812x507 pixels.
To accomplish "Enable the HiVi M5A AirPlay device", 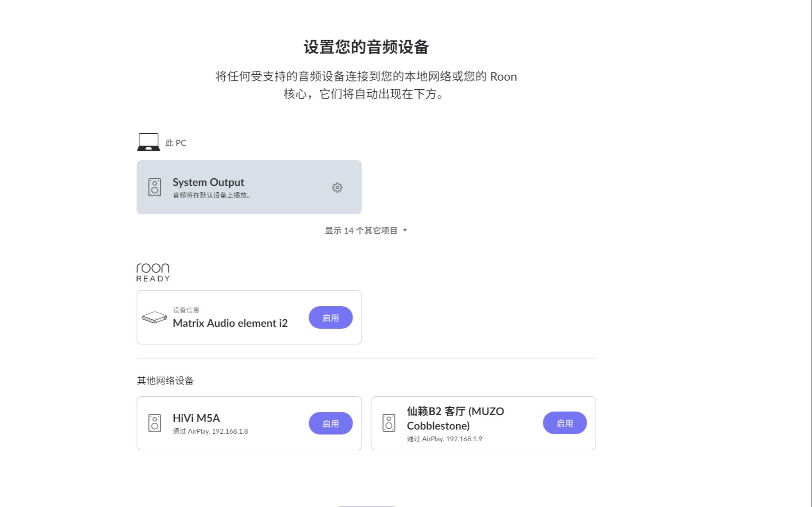I will [x=331, y=423].
